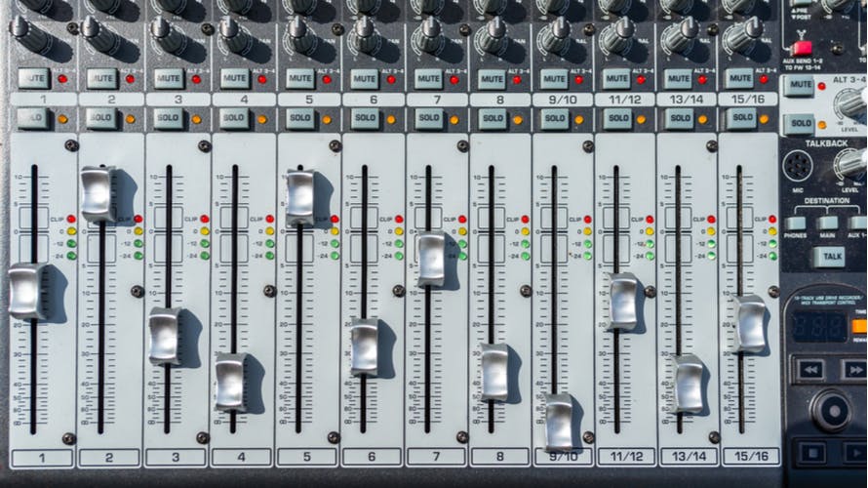Grab the channel 1 fader cap
This screenshot has width=868, height=488.
(27, 292)
